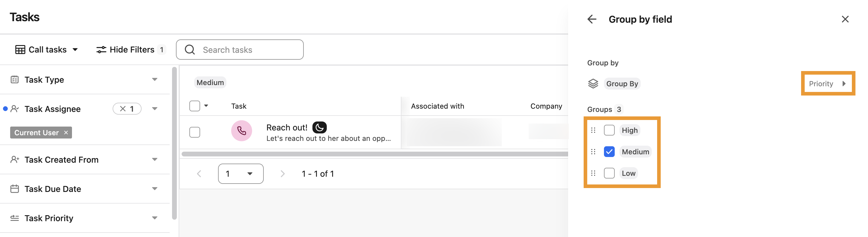Open the page number dropdown
868x237 pixels.
(x=240, y=174)
